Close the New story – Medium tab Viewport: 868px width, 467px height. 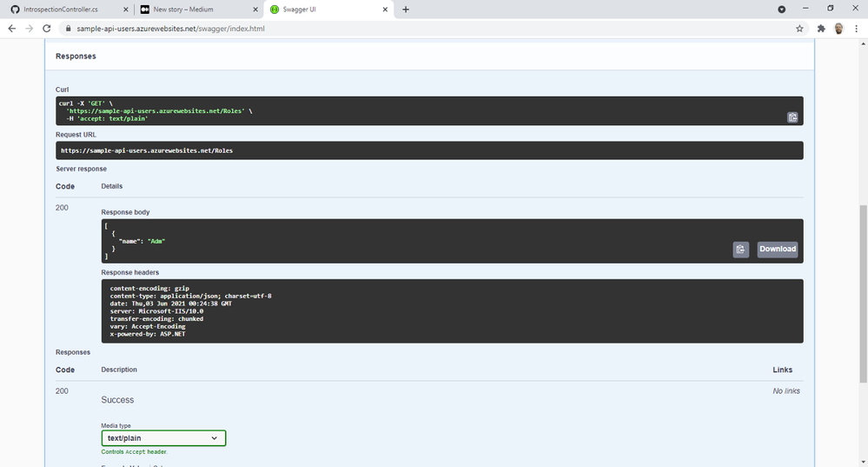coord(255,10)
